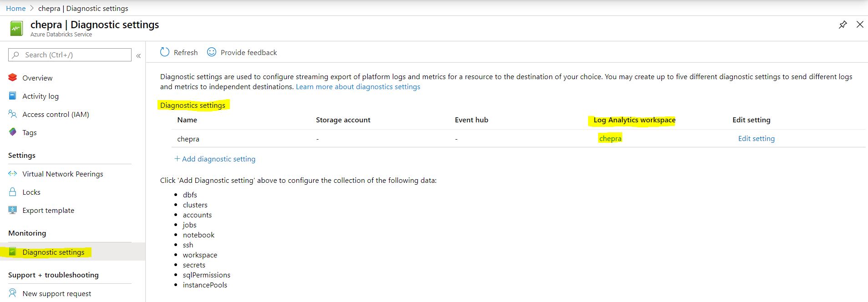
Task: Click the Refresh icon
Action: pos(165,52)
